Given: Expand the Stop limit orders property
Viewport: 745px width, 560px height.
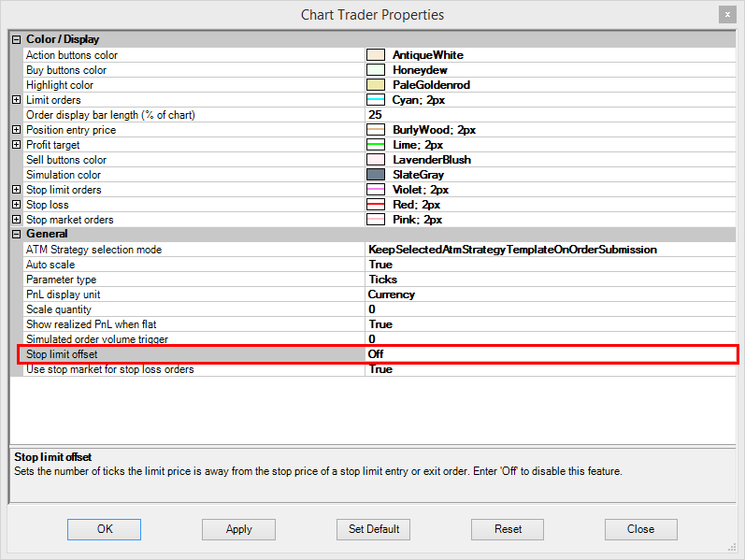Looking at the screenshot, I should point(16,190).
